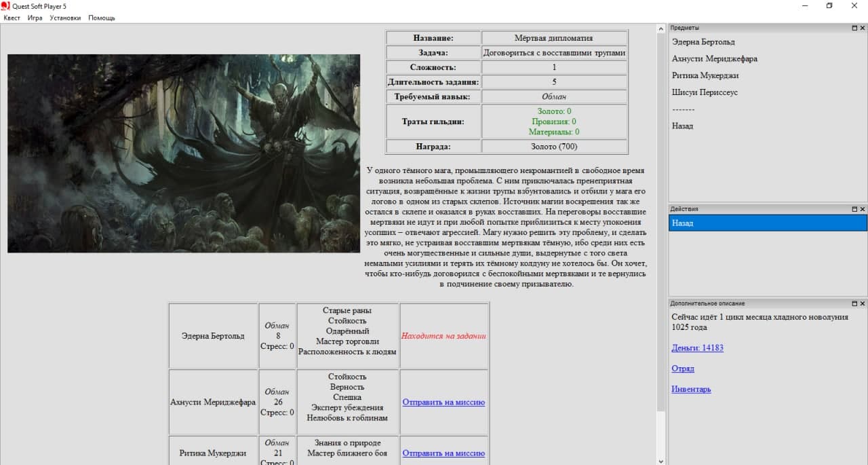The height and width of the screenshot is (465, 868).
Task: Open the Установки menu
Action: coord(65,18)
